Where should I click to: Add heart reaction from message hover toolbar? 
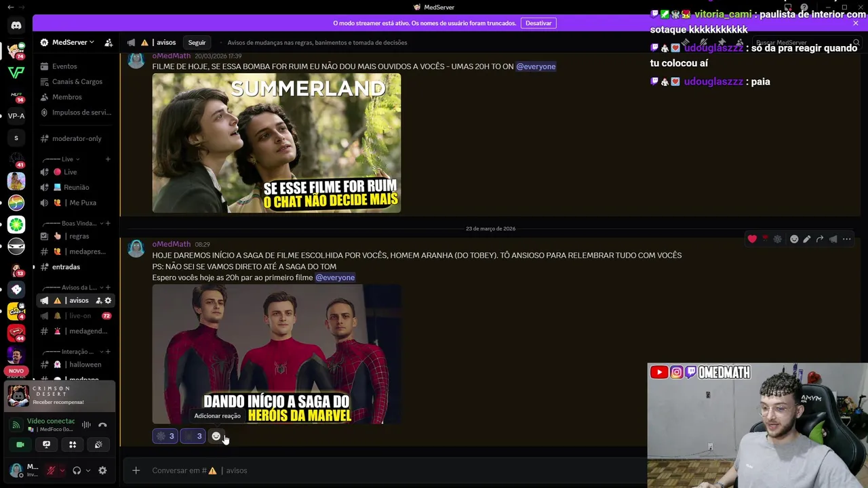tap(752, 239)
